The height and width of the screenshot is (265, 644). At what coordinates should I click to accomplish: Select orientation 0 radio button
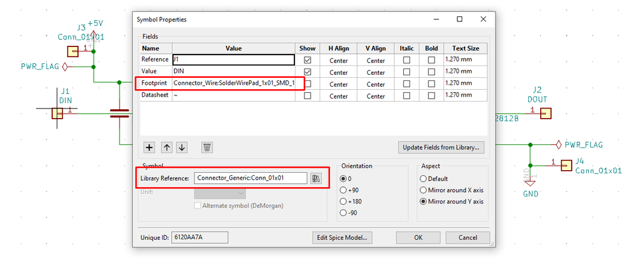tap(343, 179)
